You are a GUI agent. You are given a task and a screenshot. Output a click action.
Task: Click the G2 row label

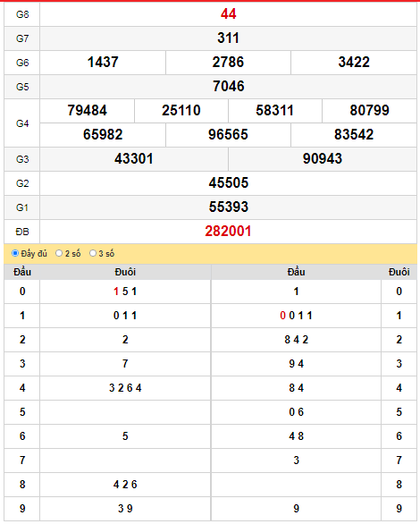tap(22, 183)
